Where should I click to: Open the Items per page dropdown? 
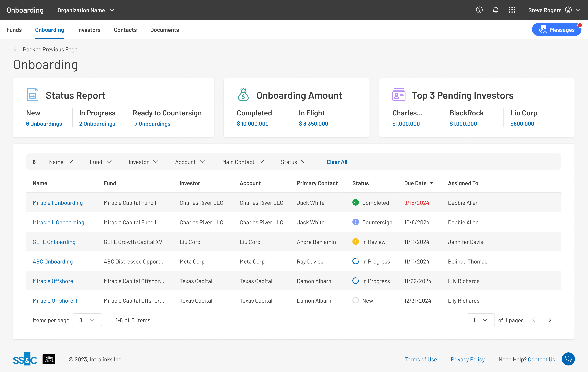click(x=87, y=320)
